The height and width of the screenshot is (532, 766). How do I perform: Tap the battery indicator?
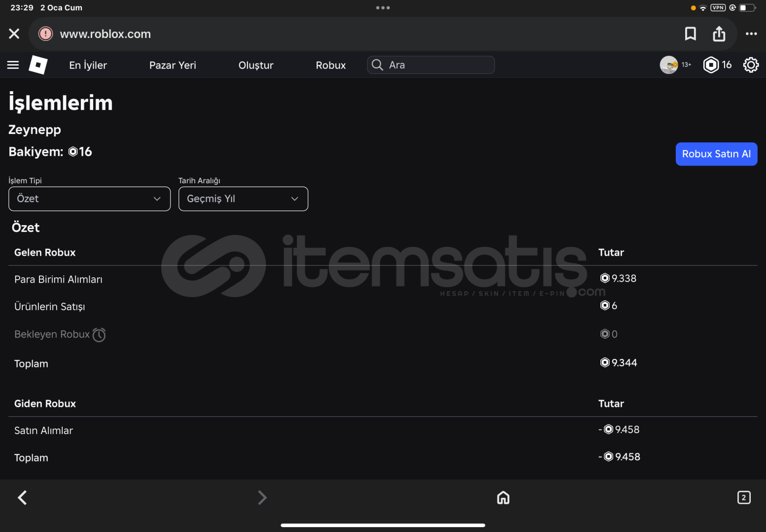(747, 7)
